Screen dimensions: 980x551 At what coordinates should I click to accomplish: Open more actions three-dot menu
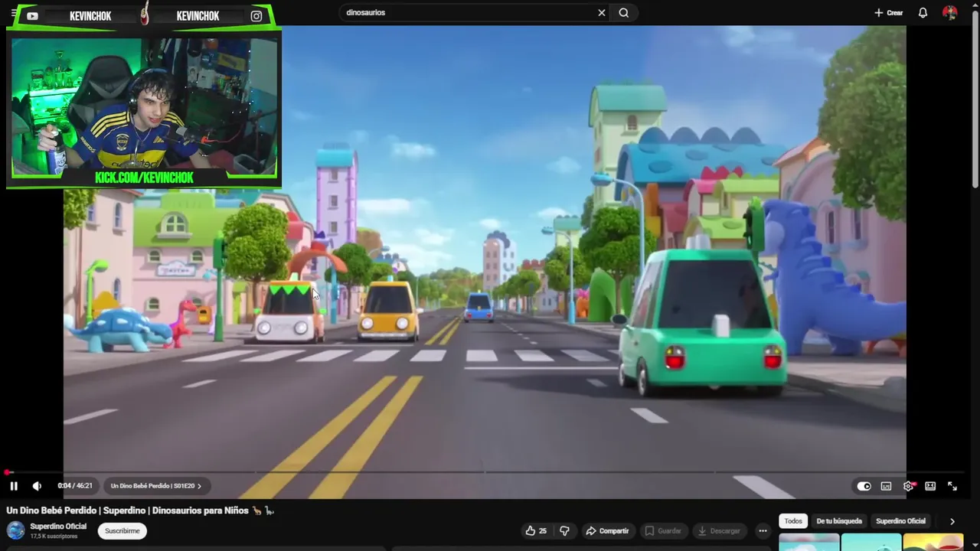tap(763, 530)
